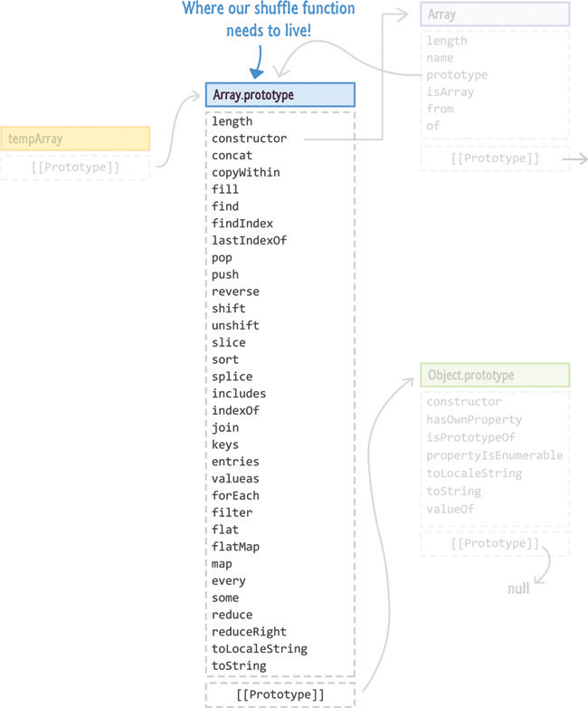Select hasOwnProperty in Object.prototype
This screenshot has width=588, height=708.
click(x=475, y=420)
